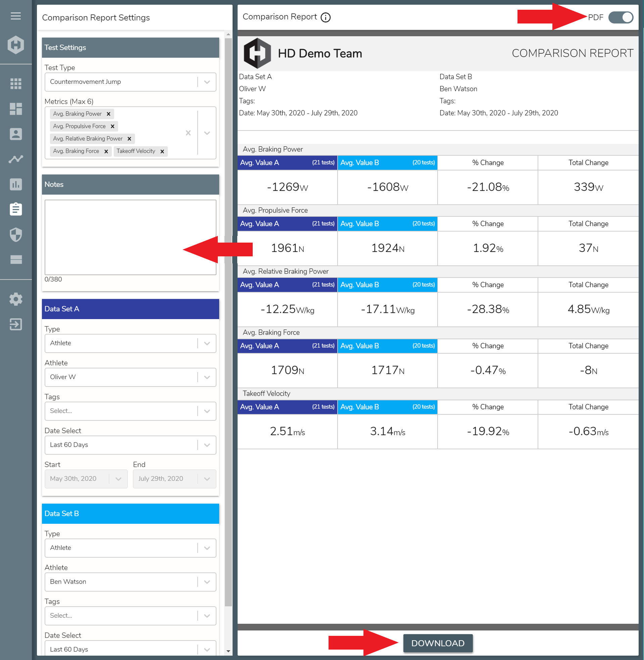The width and height of the screenshot is (644, 660).
Task: Open the settings gear in sidebar
Action: 15,299
